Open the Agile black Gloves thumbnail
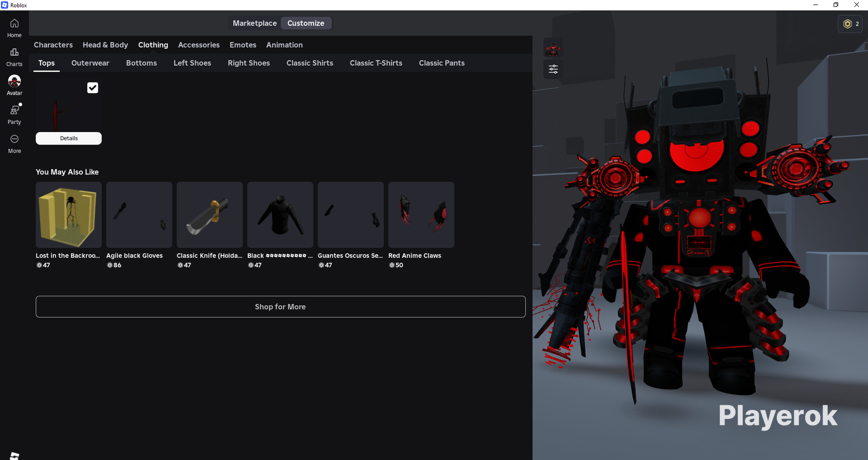 [139, 215]
